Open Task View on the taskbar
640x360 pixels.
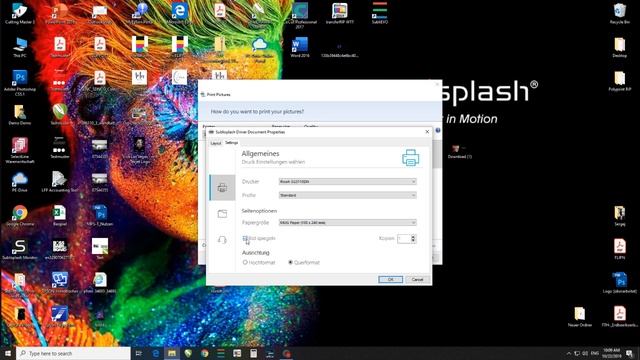[x=139, y=353]
